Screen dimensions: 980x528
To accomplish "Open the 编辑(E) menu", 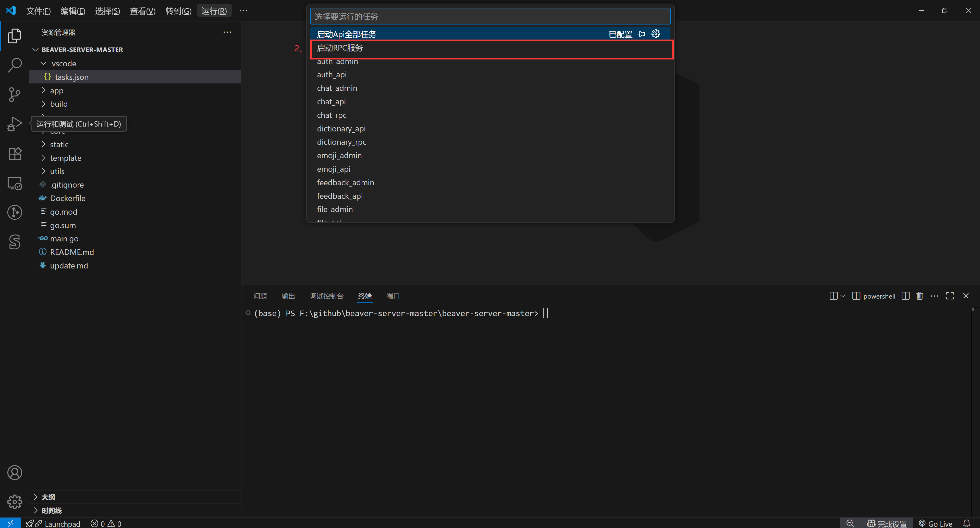I will (x=73, y=11).
